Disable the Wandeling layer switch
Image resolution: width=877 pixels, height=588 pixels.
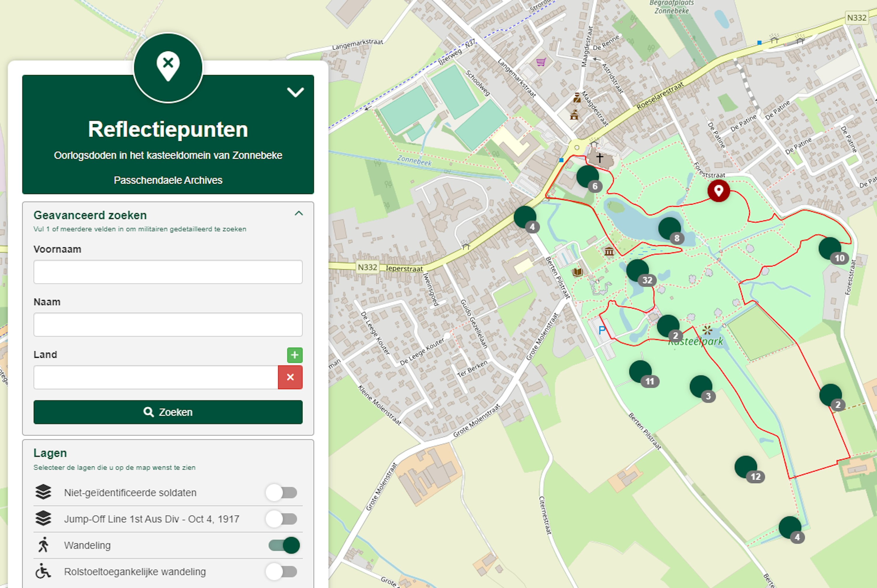pos(284,545)
